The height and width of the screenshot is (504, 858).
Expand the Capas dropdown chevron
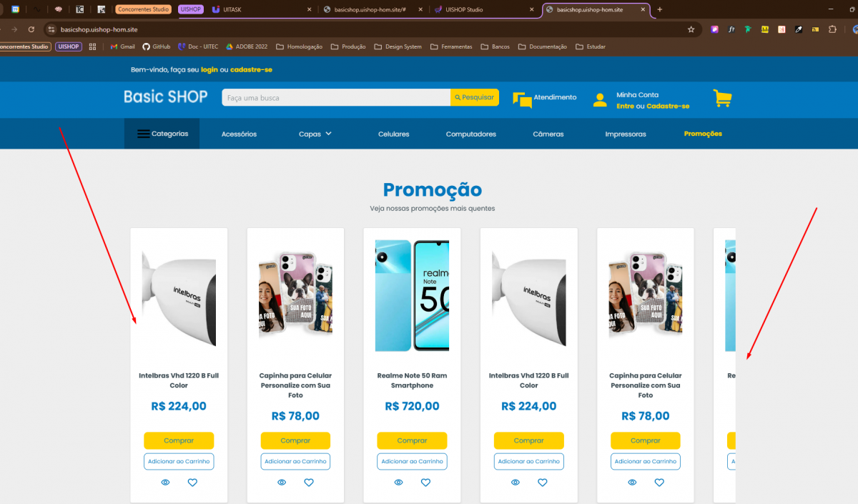(329, 133)
